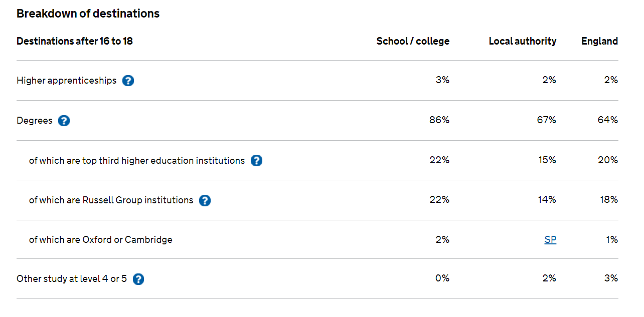This screenshot has height=317, width=644.
Task: Click the England column header
Action: tap(600, 41)
